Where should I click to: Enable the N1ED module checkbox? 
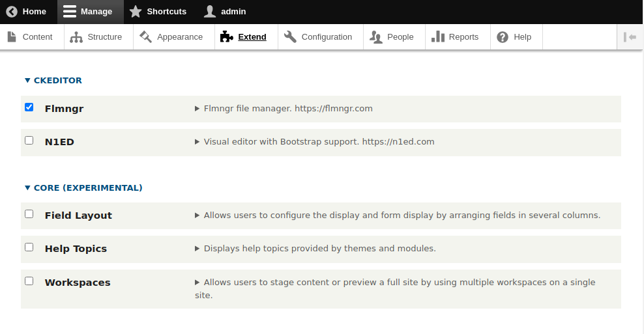point(29,141)
